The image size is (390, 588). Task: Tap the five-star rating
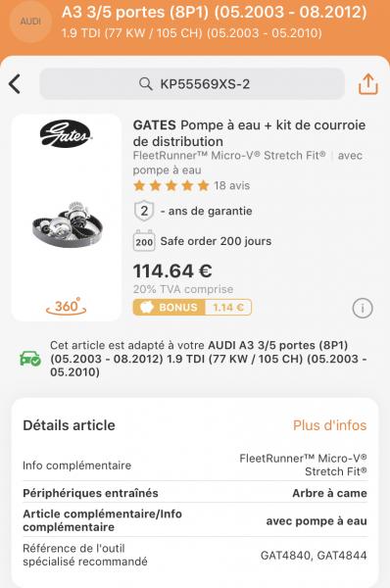coord(171,185)
